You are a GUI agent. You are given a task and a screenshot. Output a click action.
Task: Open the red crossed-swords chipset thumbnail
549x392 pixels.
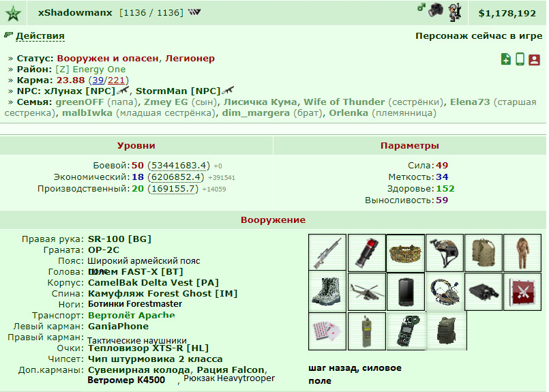pos(522,292)
